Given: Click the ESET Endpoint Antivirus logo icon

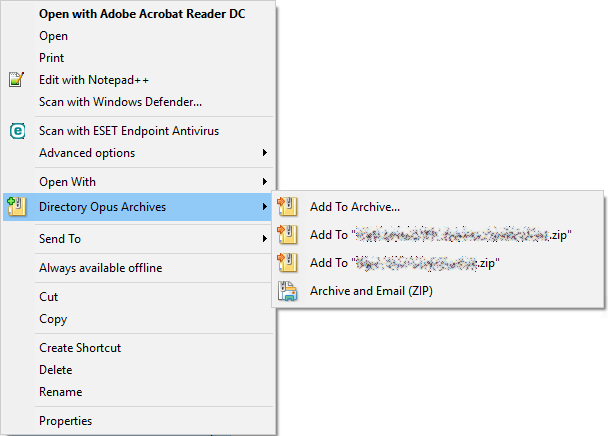Looking at the screenshot, I should click(17, 131).
